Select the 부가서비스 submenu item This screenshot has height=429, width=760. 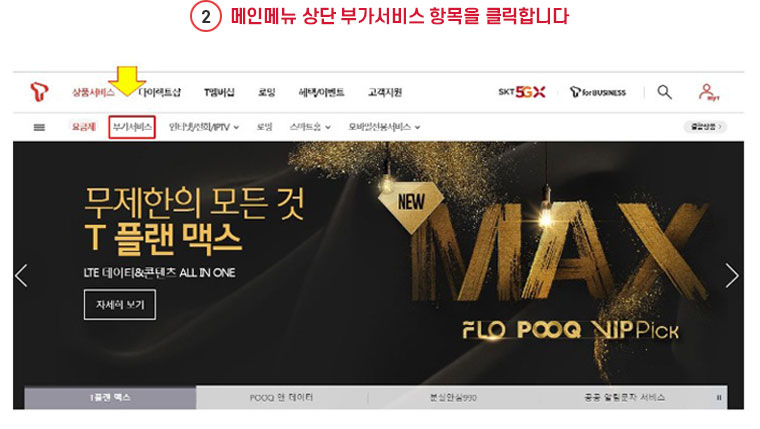point(132,127)
